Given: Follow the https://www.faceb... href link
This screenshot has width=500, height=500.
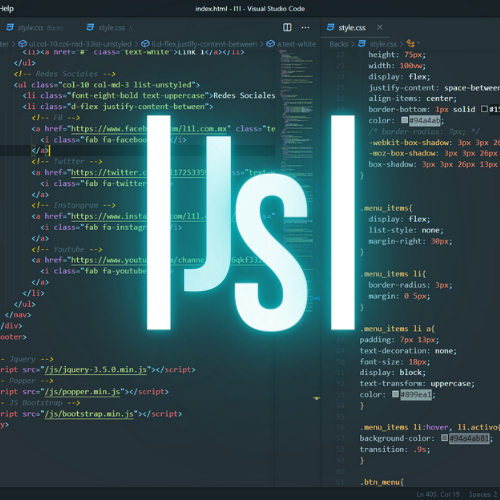Looking at the screenshot, I should pyautogui.click(x=150, y=129).
